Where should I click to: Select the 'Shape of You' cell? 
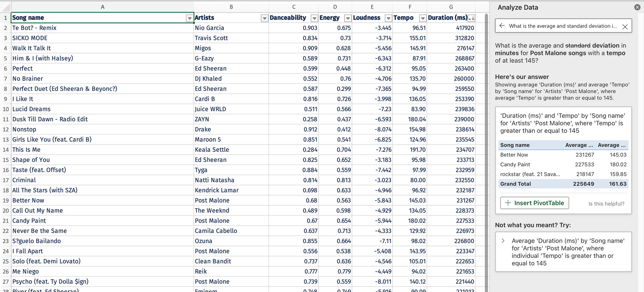point(102,160)
